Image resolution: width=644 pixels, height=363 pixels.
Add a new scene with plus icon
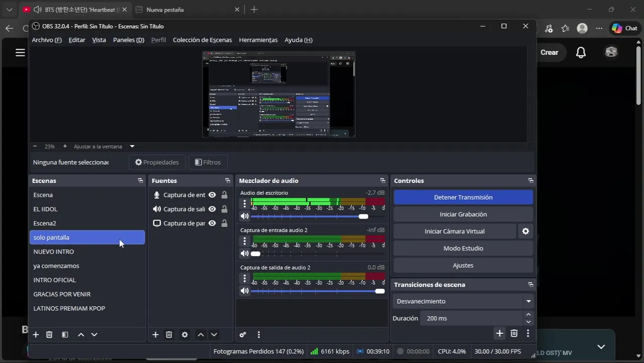[36, 335]
